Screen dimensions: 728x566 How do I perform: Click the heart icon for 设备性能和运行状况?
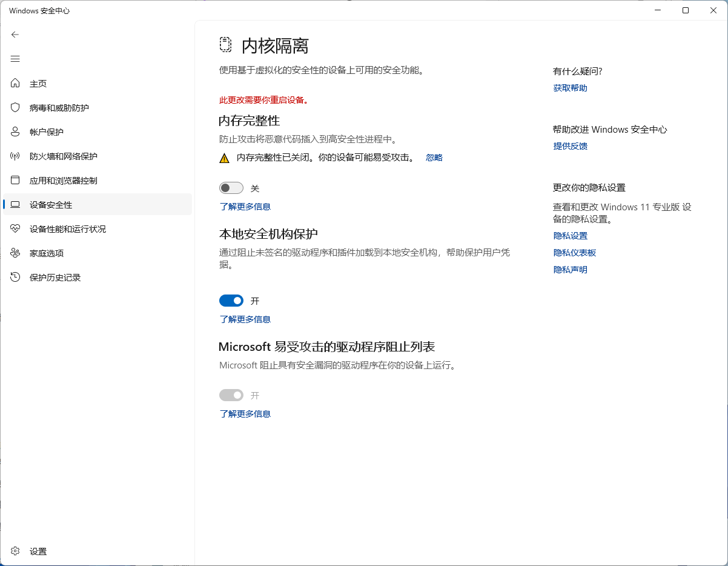(x=16, y=229)
